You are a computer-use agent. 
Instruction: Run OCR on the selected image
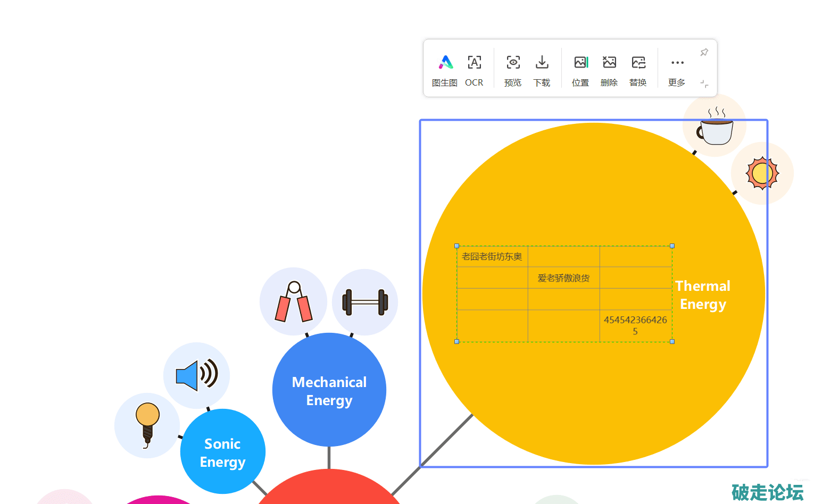click(x=474, y=70)
